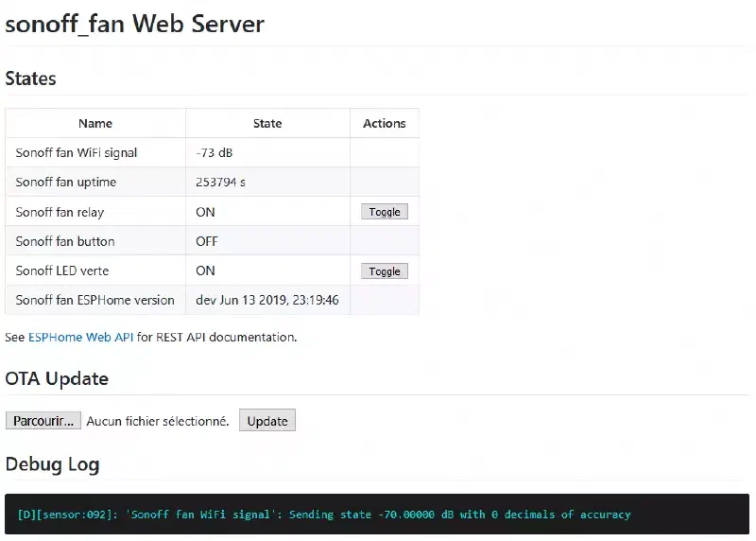Select the 'Sonoff fan ESPHome version' name cell
This screenshot has height=541, width=756.
point(95,300)
